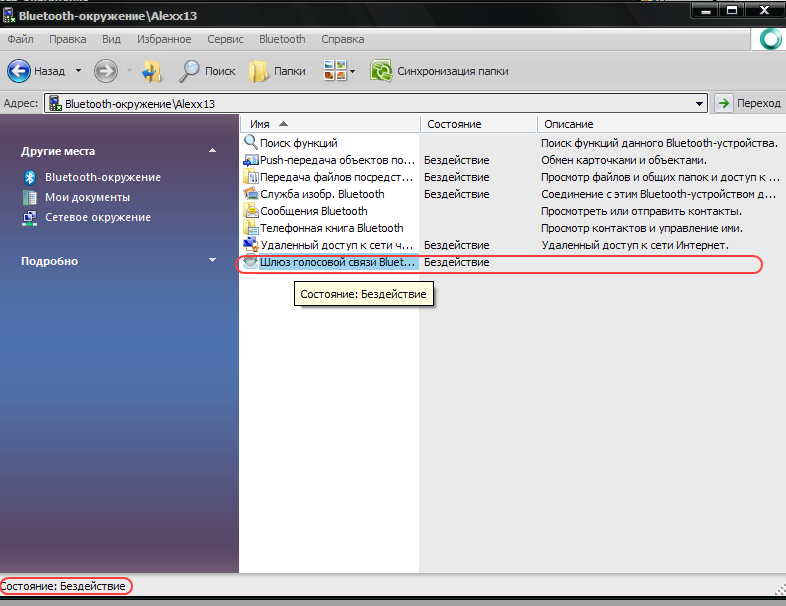The image size is (786, 606).
Task: Open the Bluetooth menu
Action: click(282, 39)
